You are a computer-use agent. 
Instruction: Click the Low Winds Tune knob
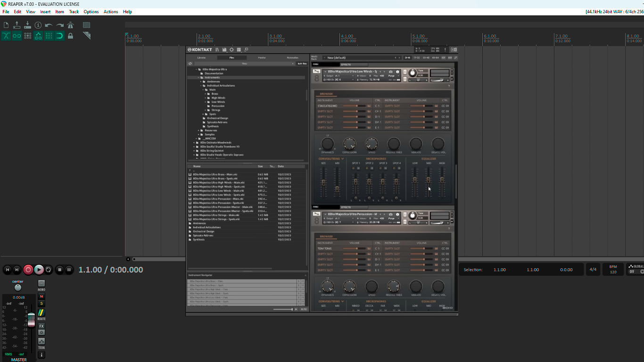(413, 73)
